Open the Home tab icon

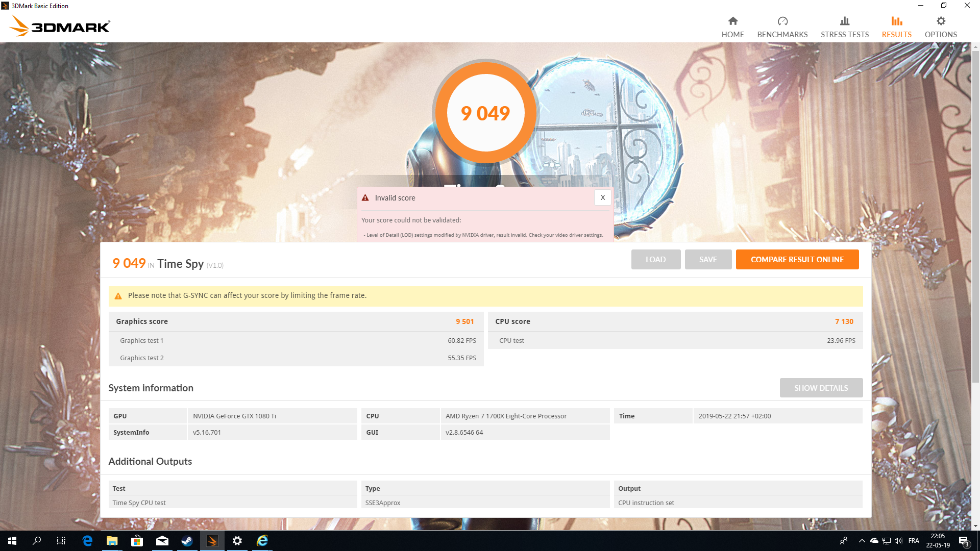click(x=732, y=21)
